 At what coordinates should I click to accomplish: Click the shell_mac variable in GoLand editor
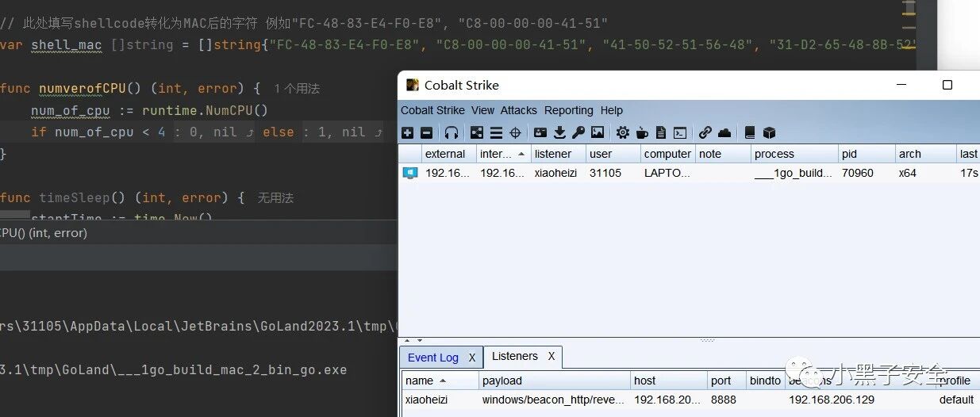(x=67, y=44)
